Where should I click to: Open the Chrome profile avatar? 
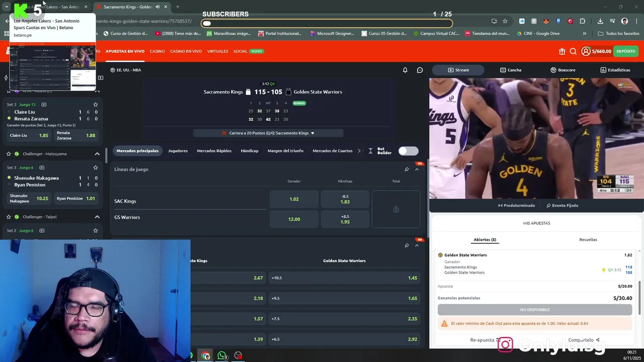[x=624, y=21]
